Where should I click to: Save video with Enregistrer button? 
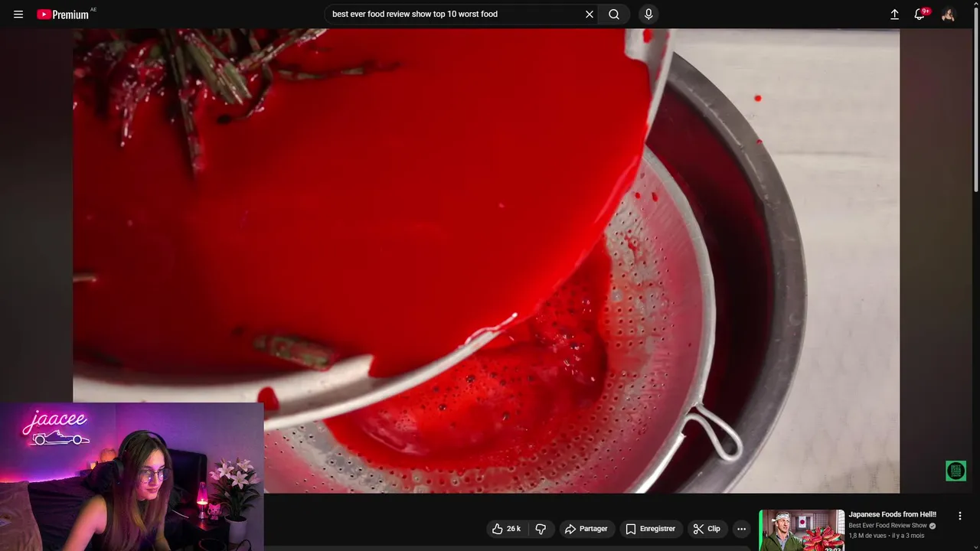tap(650, 529)
